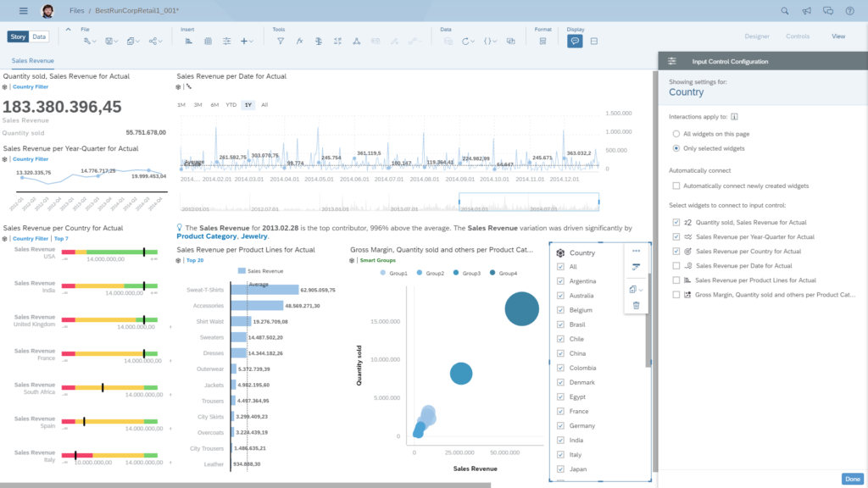
Task: Uncheck Sales Revenue per Year-Quarter for Actual
Action: coord(676,237)
